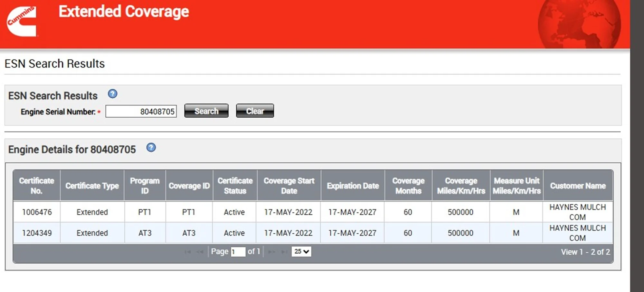The width and height of the screenshot is (644, 292).
Task: Go to next page pagination icon
Action: coord(271,252)
